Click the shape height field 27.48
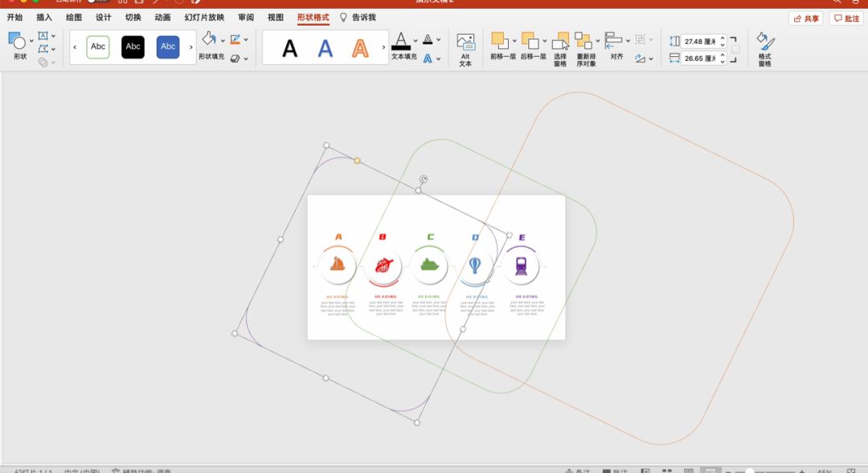The height and width of the screenshot is (473, 868). pos(700,42)
